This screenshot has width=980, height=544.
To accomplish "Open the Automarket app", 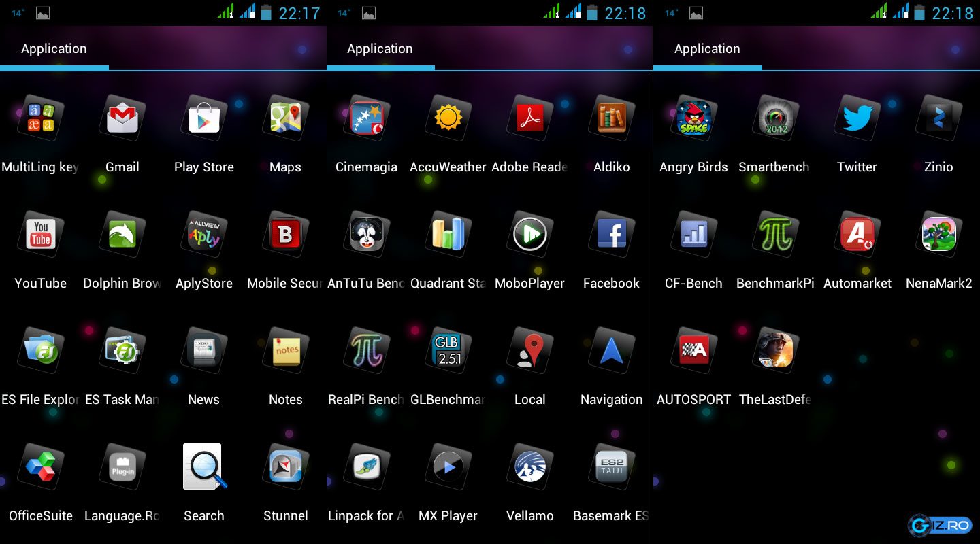I will pyautogui.click(x=857, y=234).
